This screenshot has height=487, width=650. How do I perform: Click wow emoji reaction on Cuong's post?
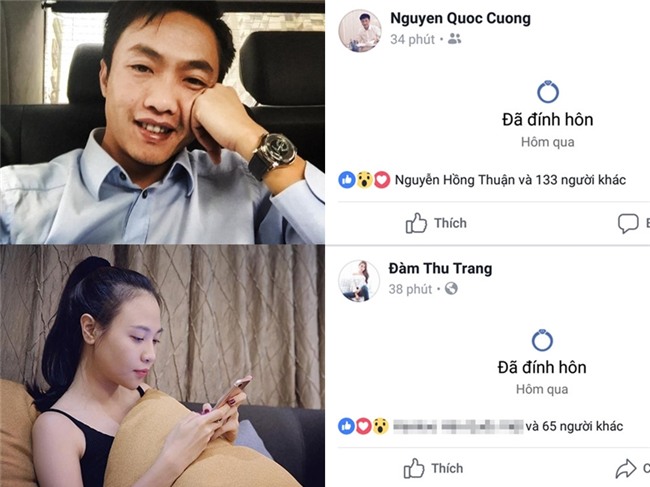[364, 180]
